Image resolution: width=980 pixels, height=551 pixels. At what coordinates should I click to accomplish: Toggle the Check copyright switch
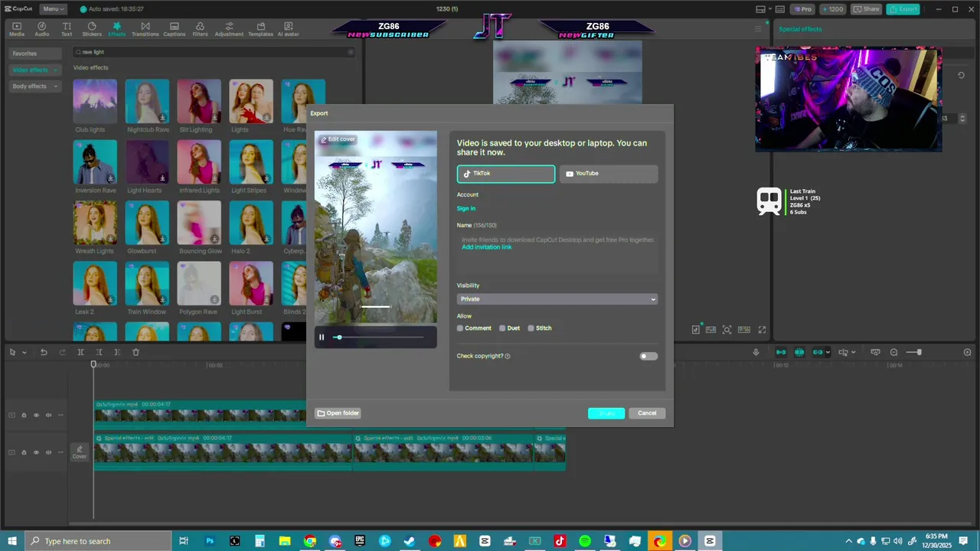[x=648, y=356]
